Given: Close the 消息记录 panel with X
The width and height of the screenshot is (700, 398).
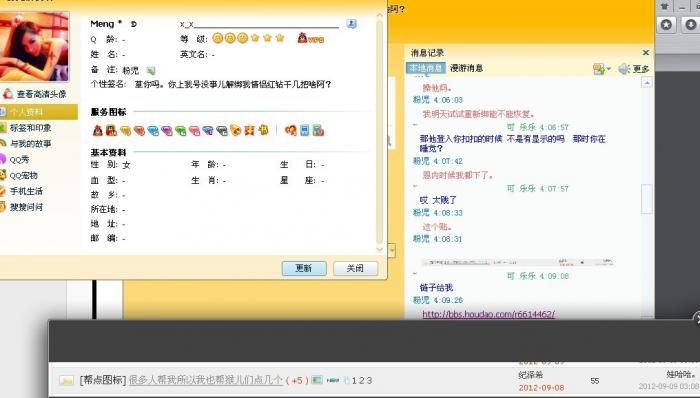Looking at the screenshot, I should pyautogui.click(x=646, y=53).
